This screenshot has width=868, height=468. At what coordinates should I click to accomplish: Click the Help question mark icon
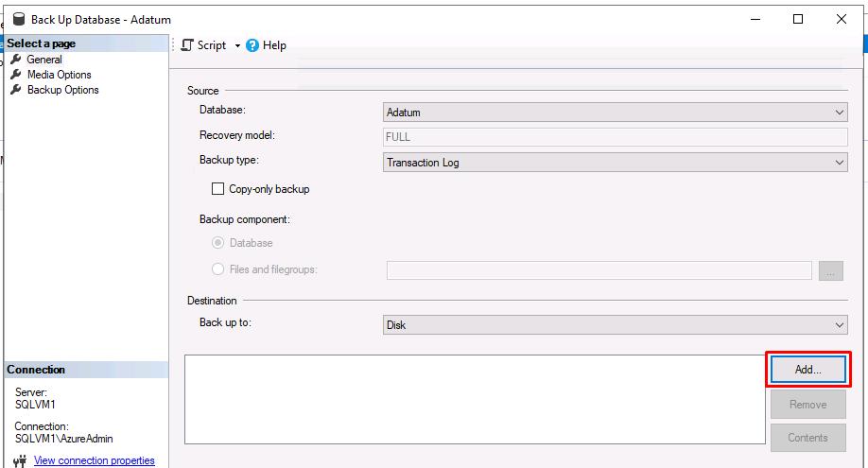pyautogui.click(x=252, y=45)
